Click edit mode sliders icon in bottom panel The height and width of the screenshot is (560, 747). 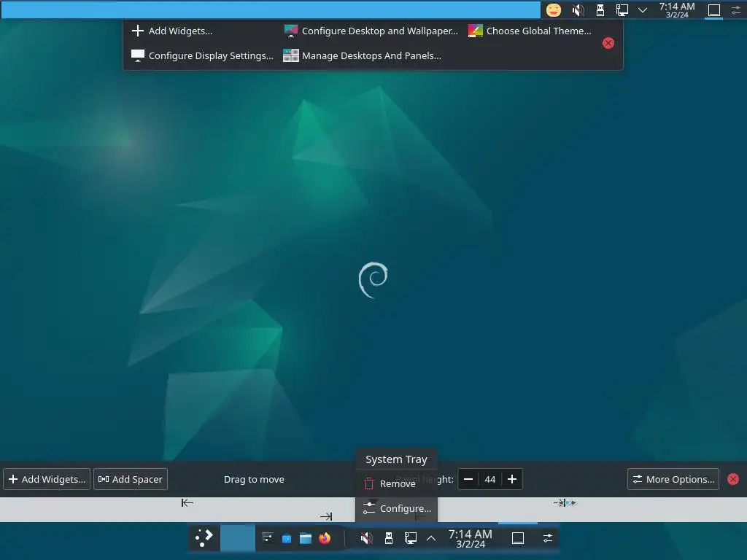(x=548, y=538)
